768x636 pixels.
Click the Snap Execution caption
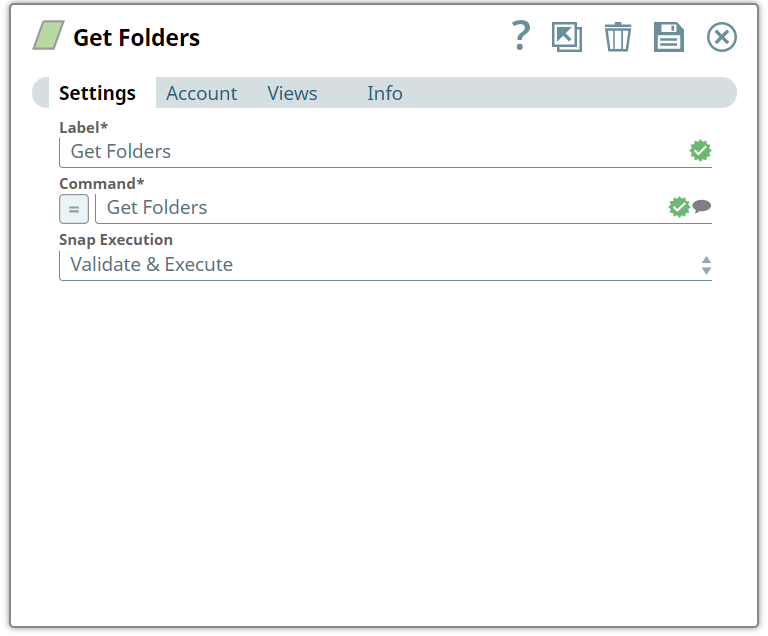point(116,240)
